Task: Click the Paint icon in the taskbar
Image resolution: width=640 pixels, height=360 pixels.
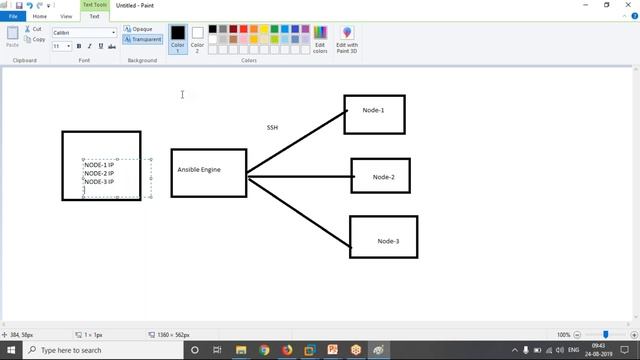Action: tap(379, 350)
